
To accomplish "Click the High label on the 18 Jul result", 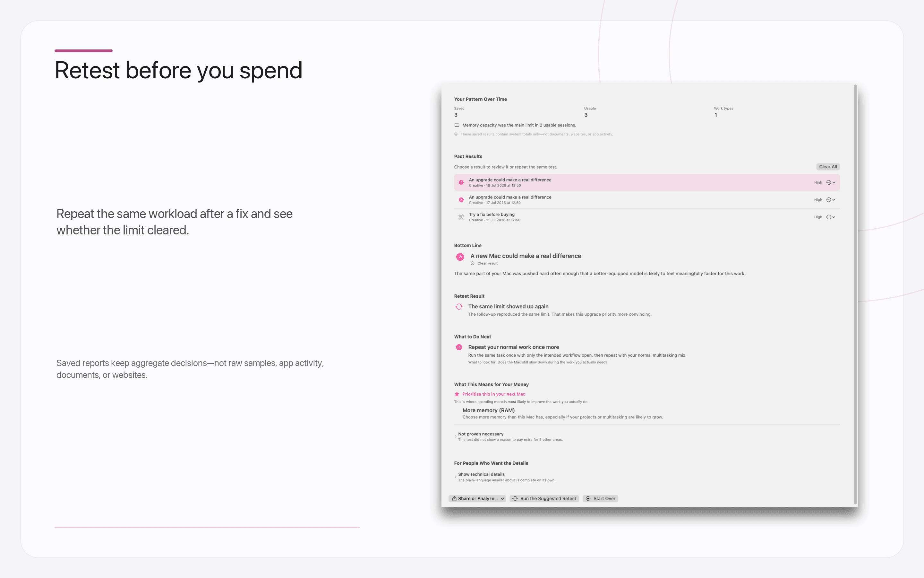I will point(818,182).
